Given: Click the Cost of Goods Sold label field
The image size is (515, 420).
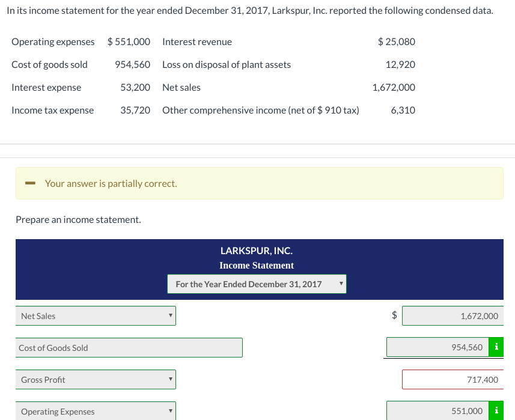Looking at the screenshot, I should point(129,348).
